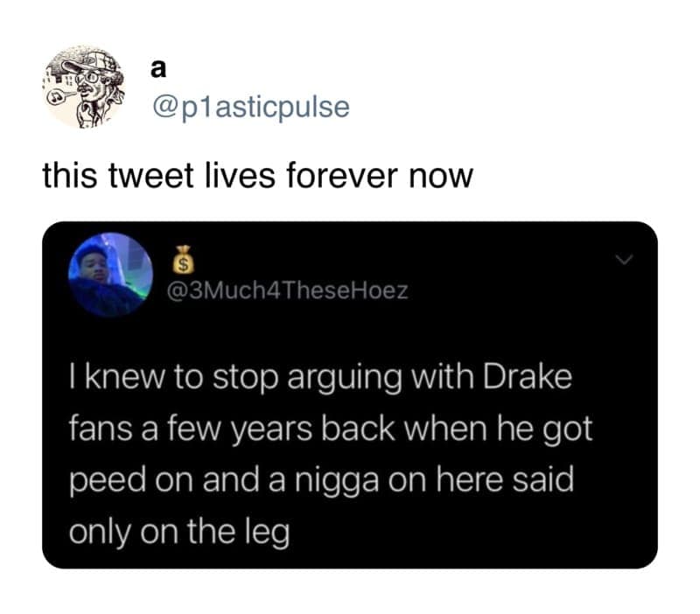
Task: View the quoted user's blue profile photo
Action: pyautogui.click(x=110, y=275)
